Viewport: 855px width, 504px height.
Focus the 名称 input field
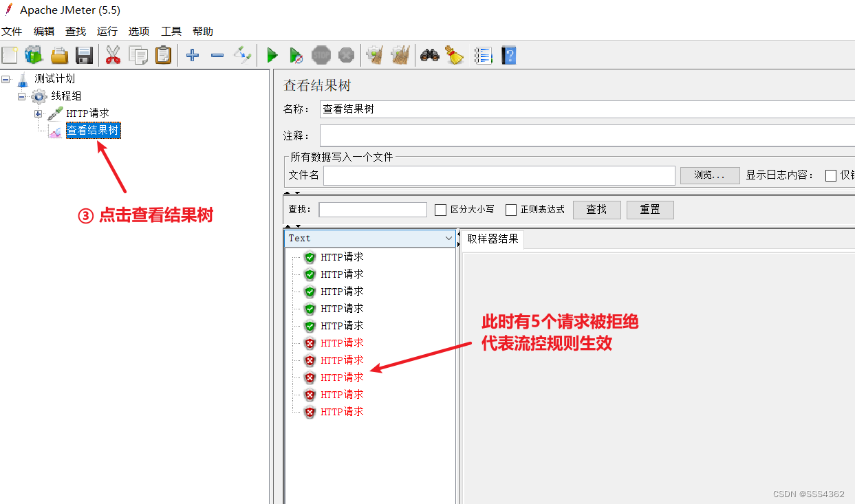[587, 109]
